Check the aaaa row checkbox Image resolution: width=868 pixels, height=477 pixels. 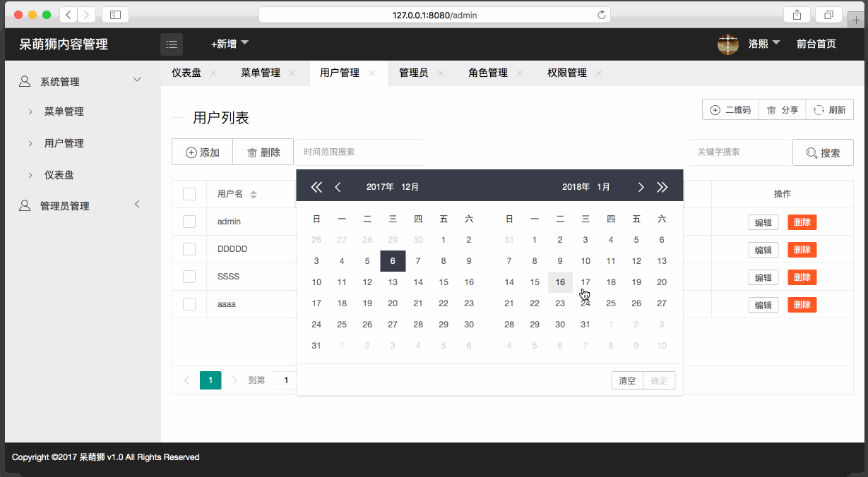tap(189, 304)
